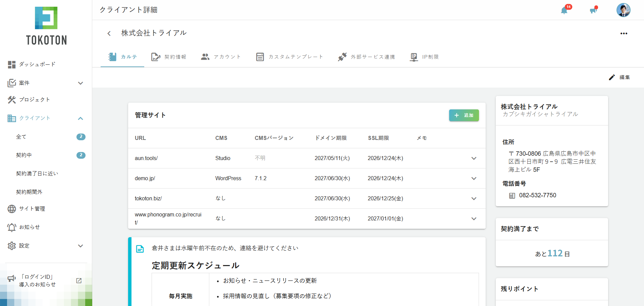Click the phone number 082-532-7750
The image size is (644, 306).
click(538, 195)
